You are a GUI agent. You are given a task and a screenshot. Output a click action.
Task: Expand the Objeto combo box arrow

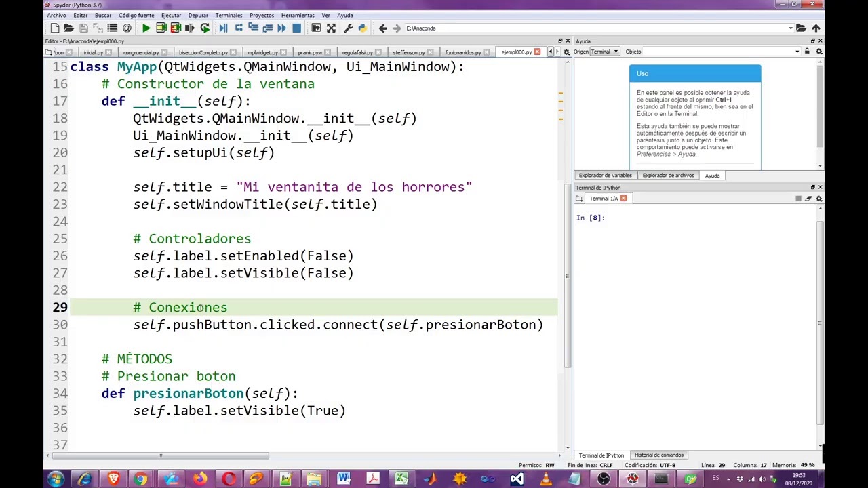(x=797, y=52)
